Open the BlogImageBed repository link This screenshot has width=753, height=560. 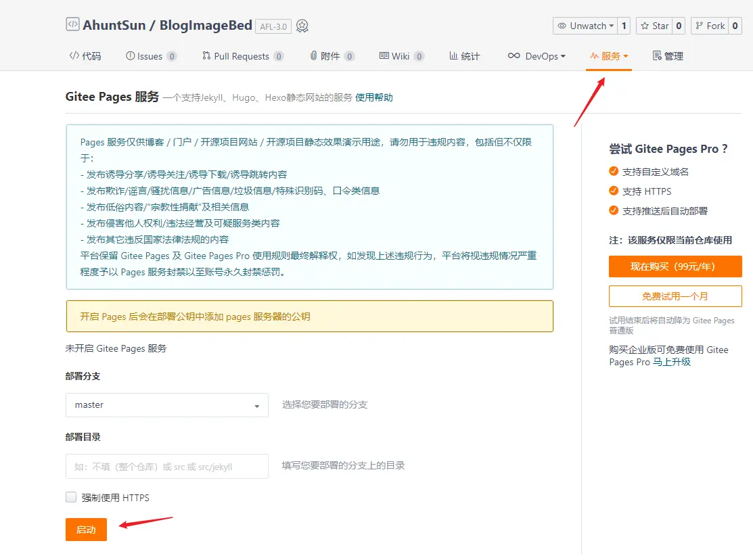[206, 25]
